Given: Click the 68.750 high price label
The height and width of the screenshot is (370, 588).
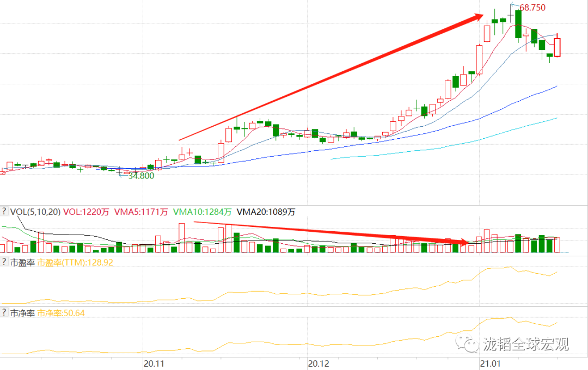Looking at the screenshot, I should (532, 8).
